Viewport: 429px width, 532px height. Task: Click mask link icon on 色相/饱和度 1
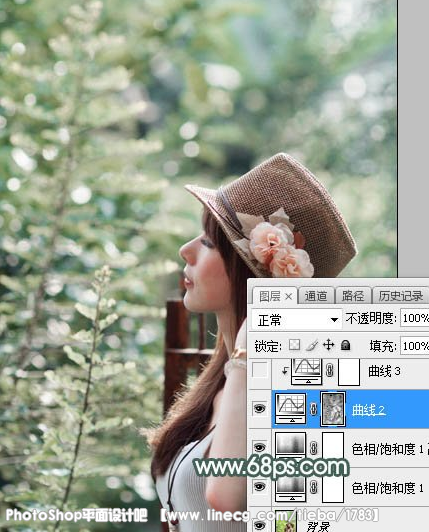tap(314, 487)
